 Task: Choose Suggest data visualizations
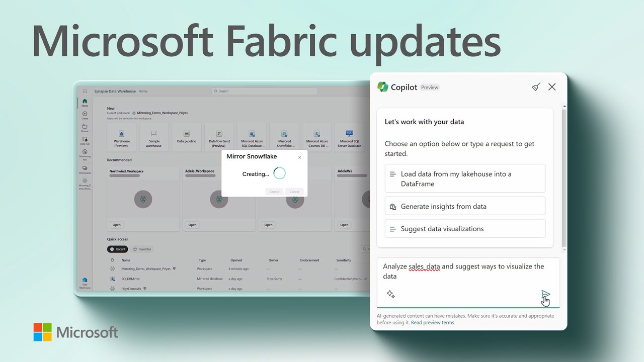[465, 228]
